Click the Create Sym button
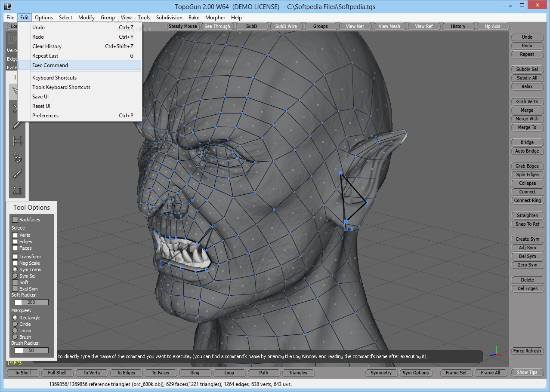Viewport: 550px width, 392px height. pos(527,239)
